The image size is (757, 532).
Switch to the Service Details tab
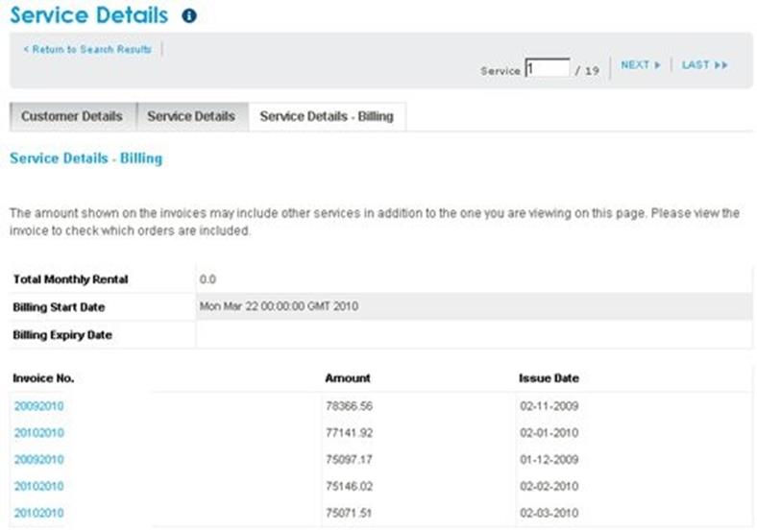click(x=192, y=116)
